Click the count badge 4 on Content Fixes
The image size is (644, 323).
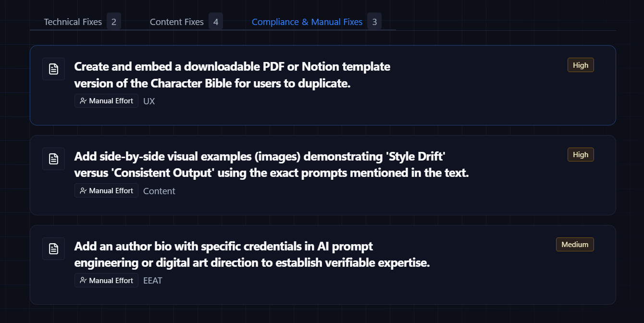coord(216,22)
